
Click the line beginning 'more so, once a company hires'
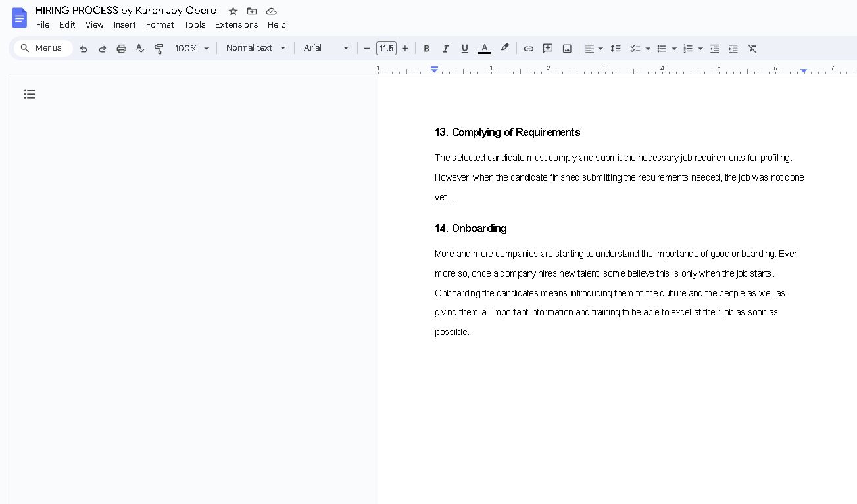[x=605, y=273]
